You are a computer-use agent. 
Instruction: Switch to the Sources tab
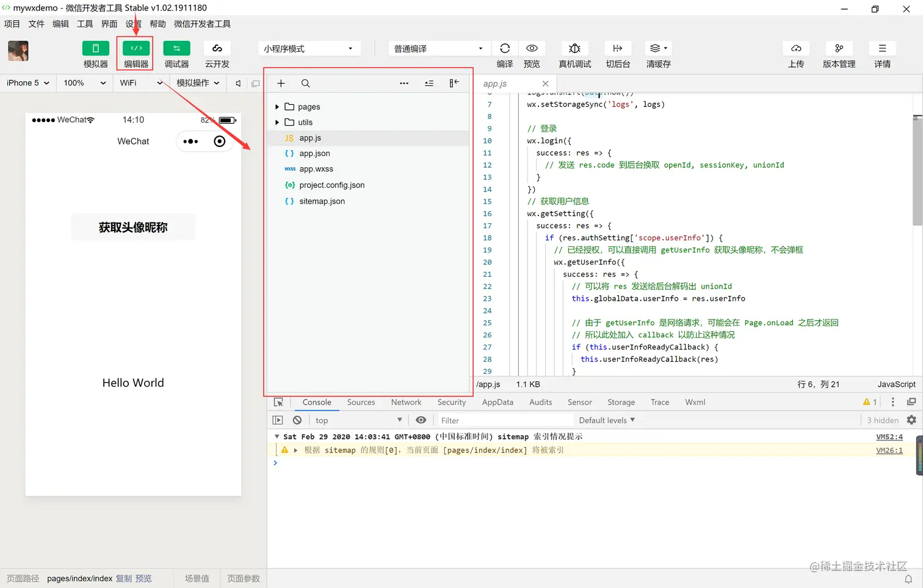click(x=361, y=403)
